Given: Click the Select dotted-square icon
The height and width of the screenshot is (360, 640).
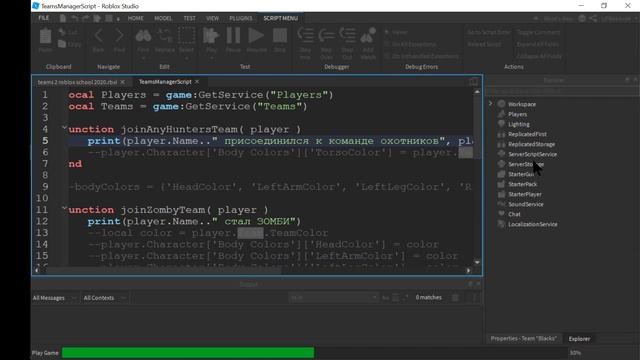Looking at the screenshot, I should [186, 36].
